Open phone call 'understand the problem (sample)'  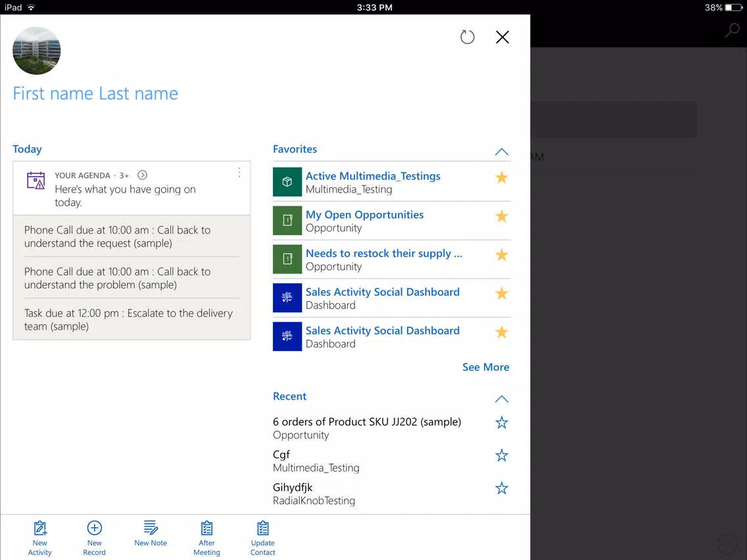coord(132,278)
